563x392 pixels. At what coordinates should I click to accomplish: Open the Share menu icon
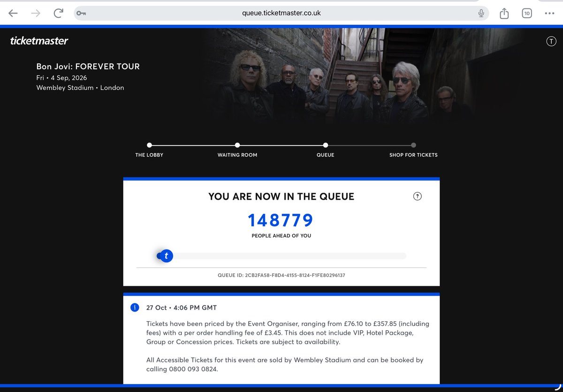504,13
